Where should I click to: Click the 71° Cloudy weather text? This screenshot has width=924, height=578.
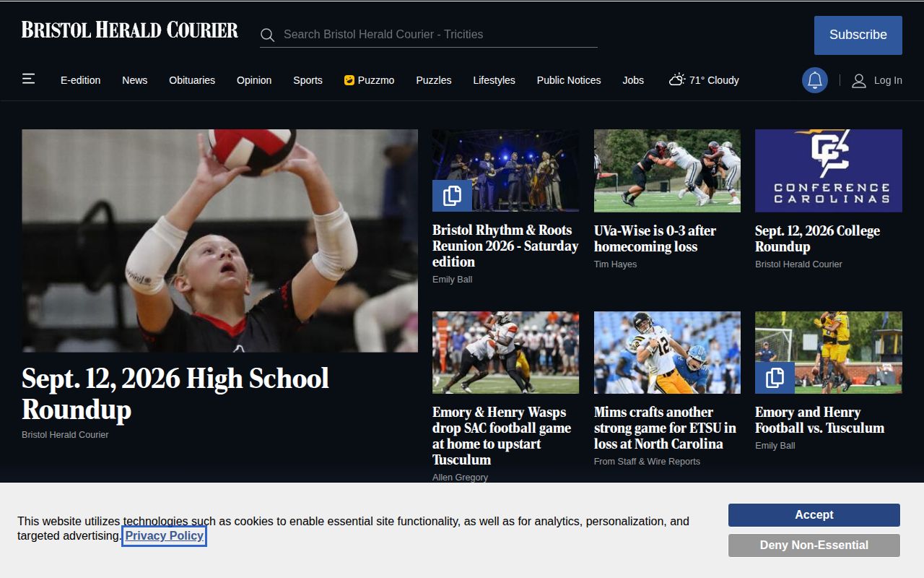point(714,80)
